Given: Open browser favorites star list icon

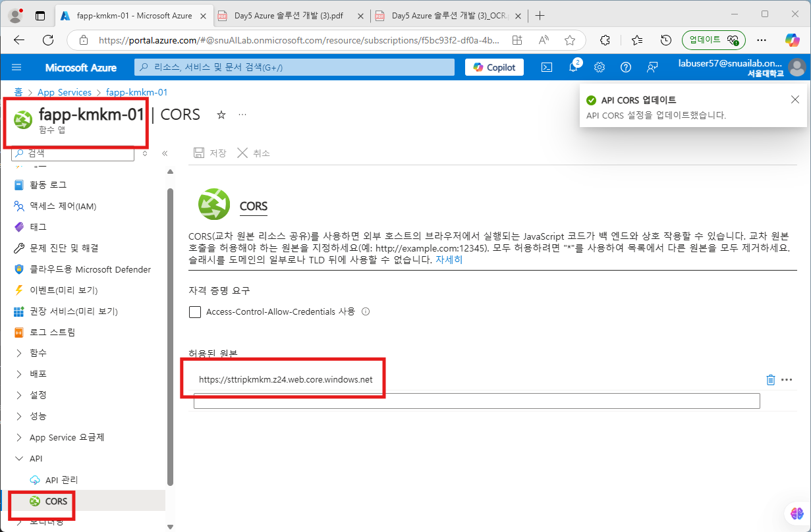Looking at the screenshot, I should [637, 40].
